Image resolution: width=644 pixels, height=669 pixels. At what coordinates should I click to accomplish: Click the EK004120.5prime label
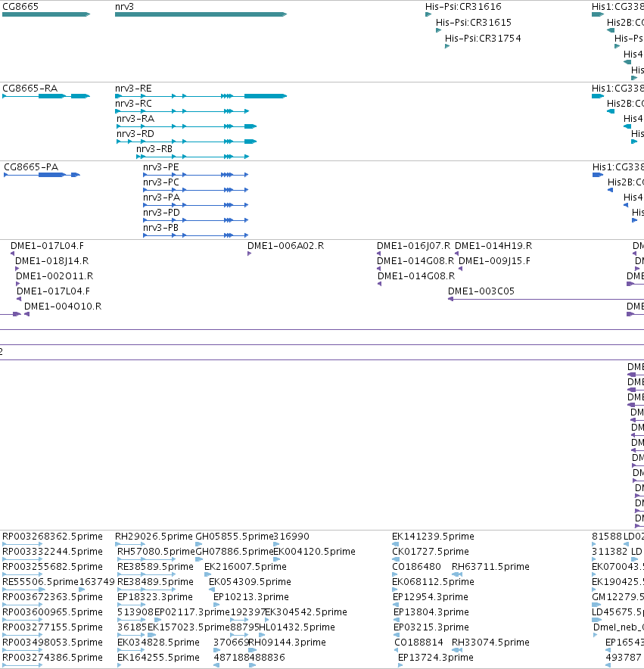(x=314, y=552)
